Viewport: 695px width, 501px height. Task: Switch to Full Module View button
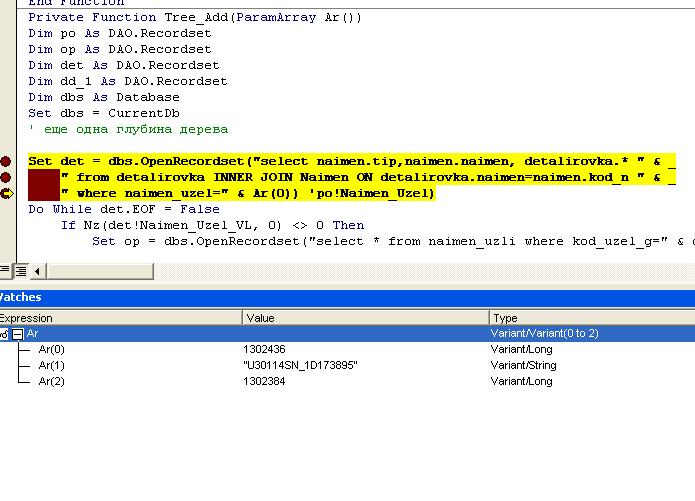pyautogui.click(x=20, y=270)
